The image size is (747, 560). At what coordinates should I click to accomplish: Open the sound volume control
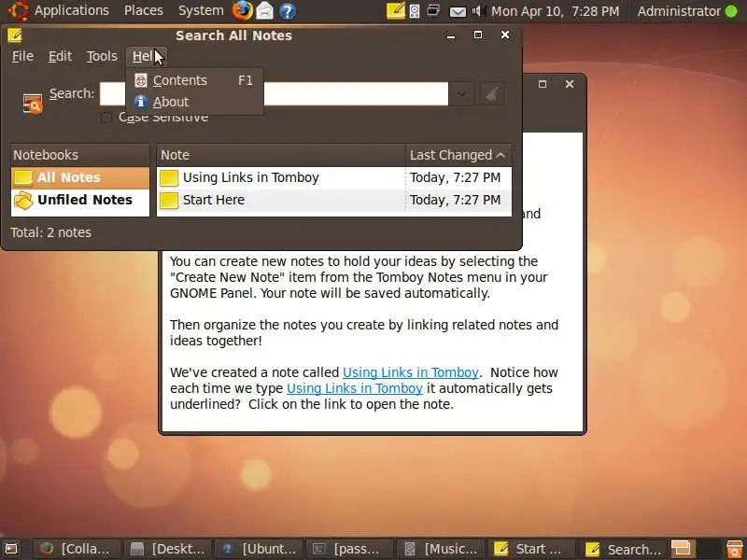click(478, 10)
